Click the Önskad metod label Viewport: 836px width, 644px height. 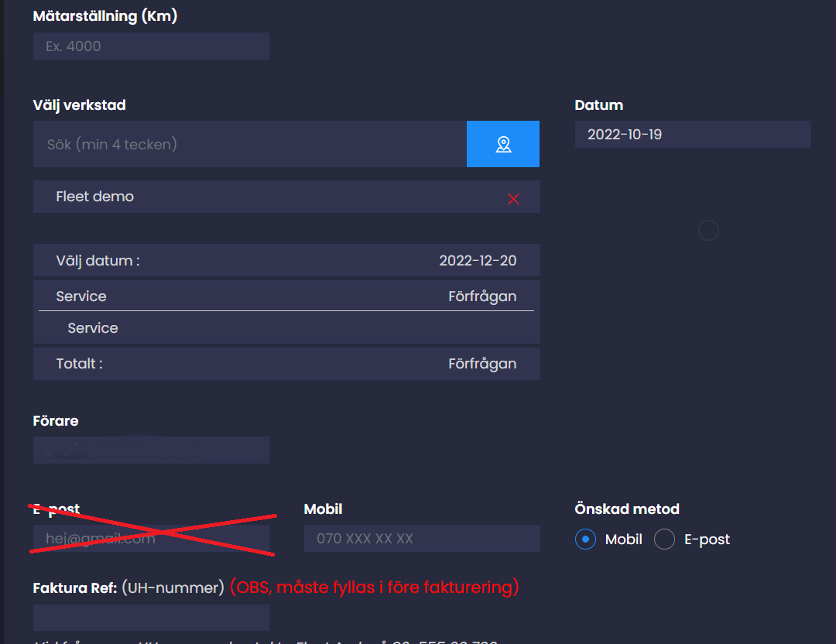[627, 509]
